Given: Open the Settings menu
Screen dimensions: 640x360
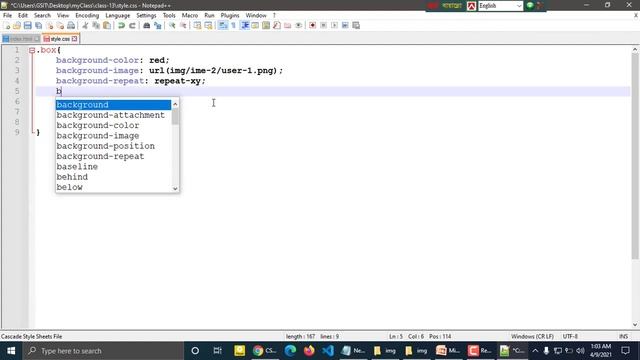Looking at the screenshot, I should point(146,15).
